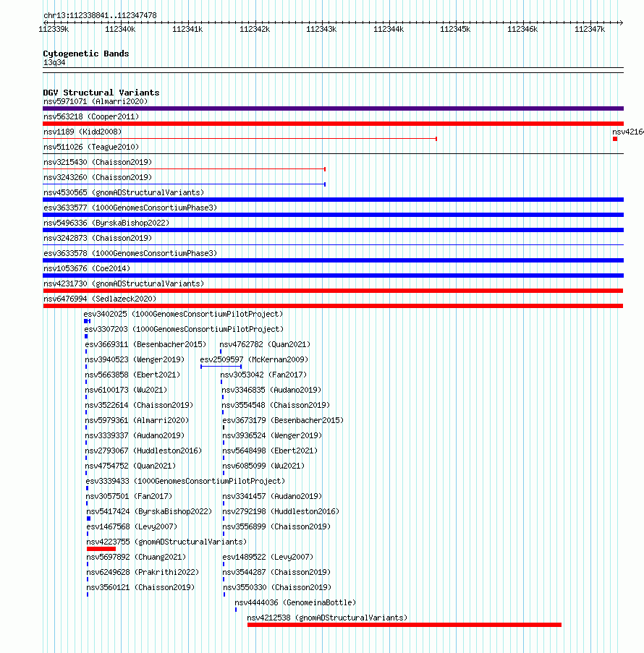
Task: Select nsv5648498 (Ebert2021) label
Action: [271, 451]
